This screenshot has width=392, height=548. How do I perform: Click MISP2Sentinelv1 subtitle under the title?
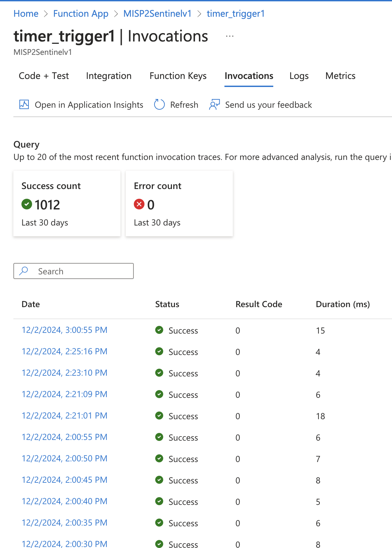(43, 52)
